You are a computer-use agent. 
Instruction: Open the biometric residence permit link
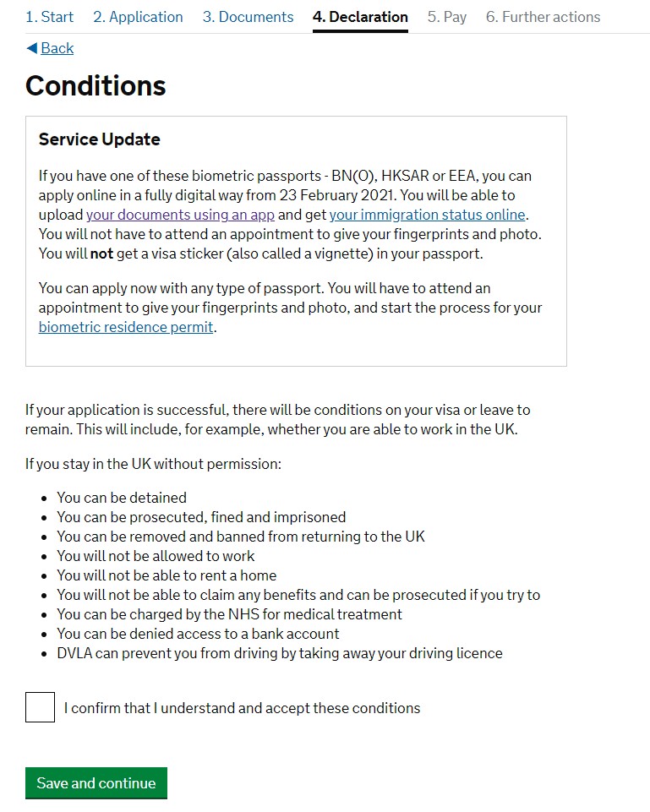pos(126,327)
